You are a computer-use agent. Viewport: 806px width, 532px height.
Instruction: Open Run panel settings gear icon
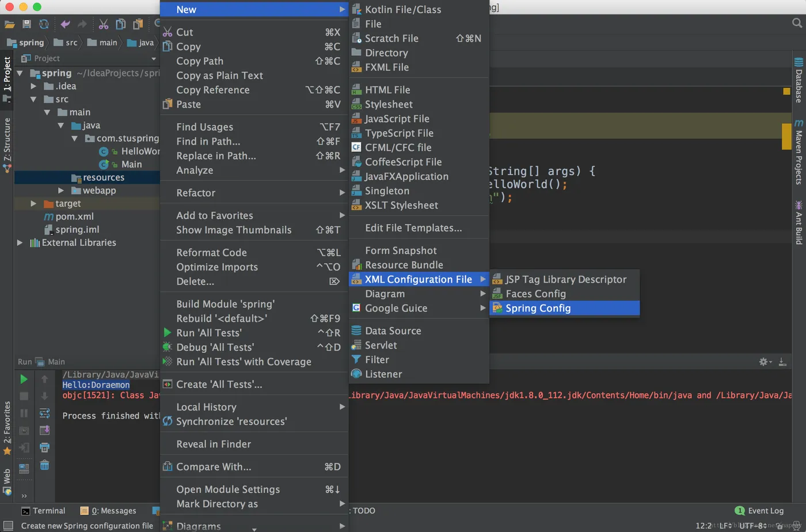(764, 362)
